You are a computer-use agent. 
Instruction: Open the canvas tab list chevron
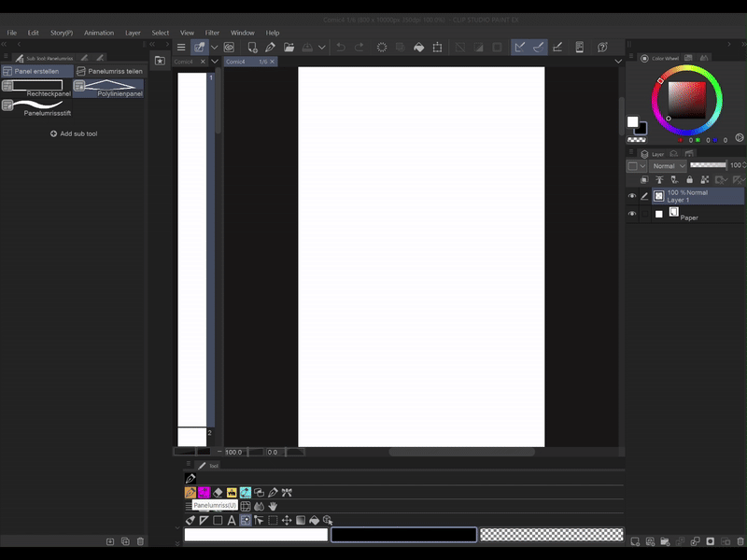click(x=618, y=62)
